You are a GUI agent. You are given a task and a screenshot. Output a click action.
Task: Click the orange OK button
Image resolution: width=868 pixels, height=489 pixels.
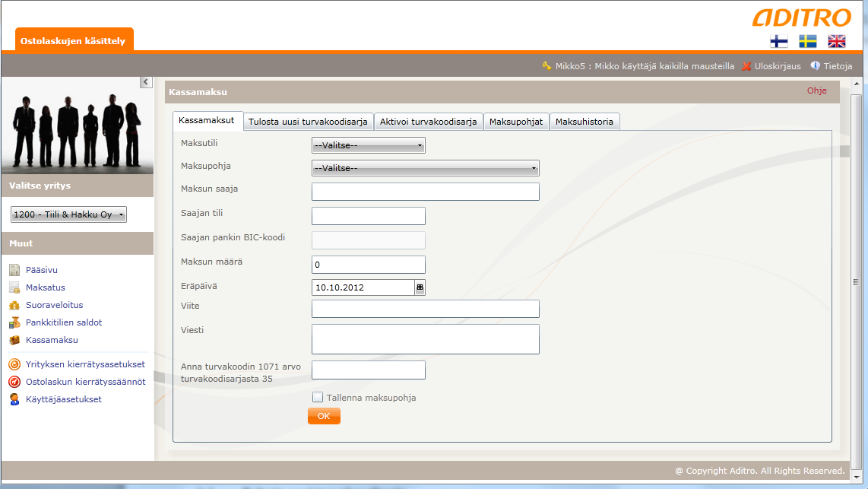tap(324, 416)
